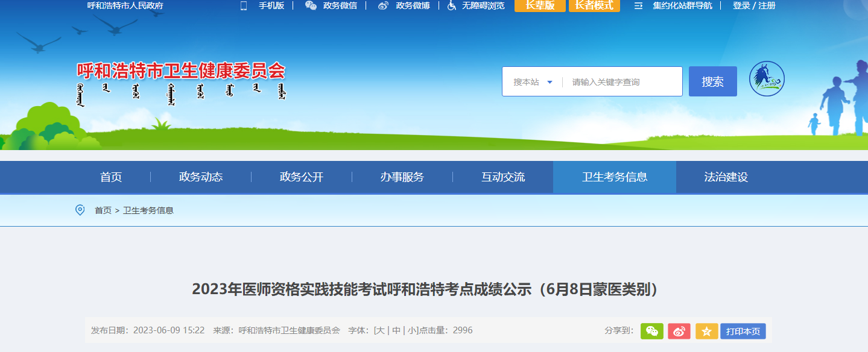Image resolution: width=868 pixels, height=352 pixels.
Task: Switch to 长辈版 elder version
Action: click(540, 5)
